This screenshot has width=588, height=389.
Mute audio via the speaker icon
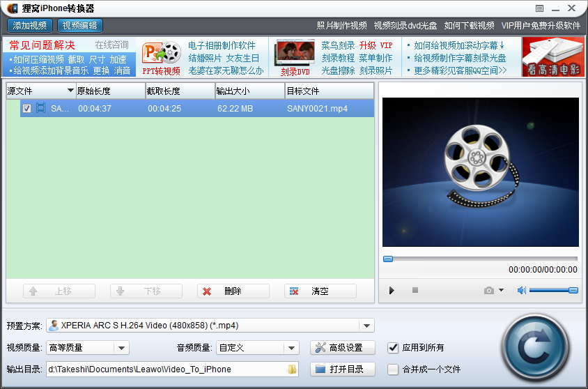tap(522, 290)
